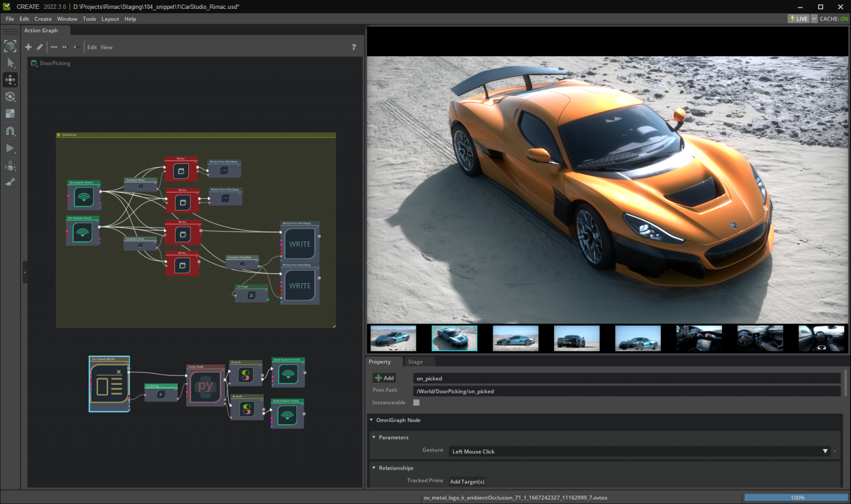This screenshot has height=504, width=851.
Task: Click Add Target(s) for Tracked Prims
Action: click(x=466, y=481)
